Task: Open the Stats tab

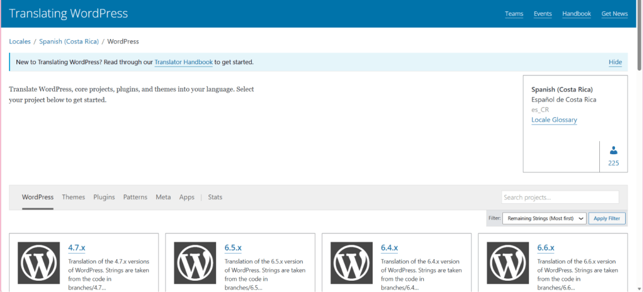Action: [x=215, y=197]
